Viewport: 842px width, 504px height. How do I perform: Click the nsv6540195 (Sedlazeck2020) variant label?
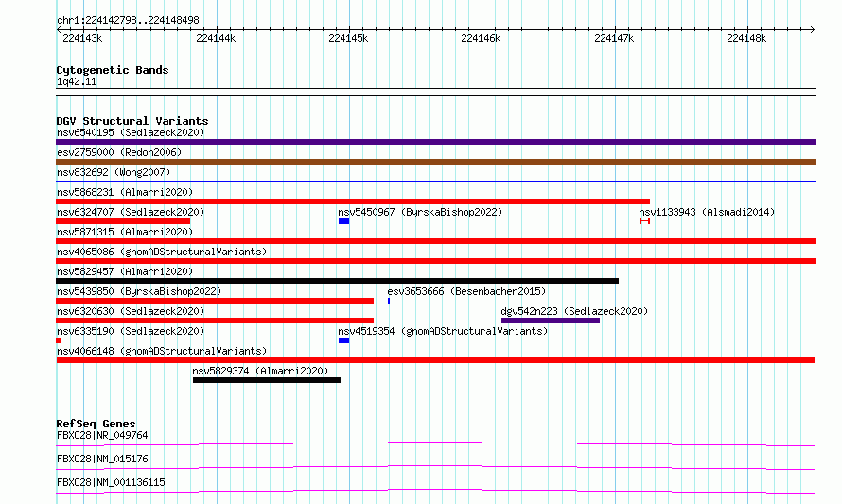pos(131,132)
